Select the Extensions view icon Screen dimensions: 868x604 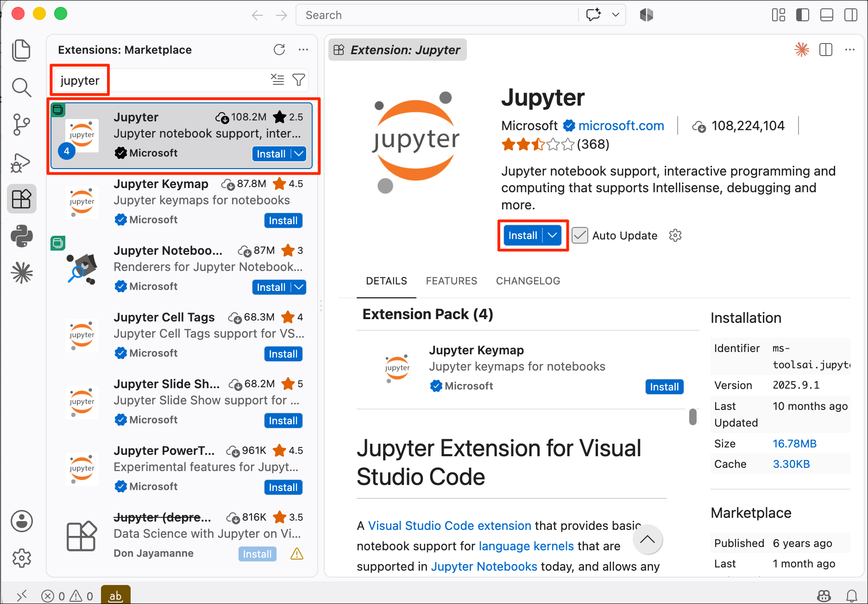point(21,199)
